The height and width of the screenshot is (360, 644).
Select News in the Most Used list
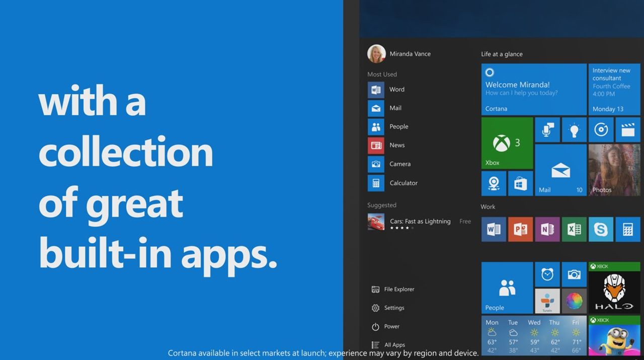pyautogui.click(x=396, y=146)
